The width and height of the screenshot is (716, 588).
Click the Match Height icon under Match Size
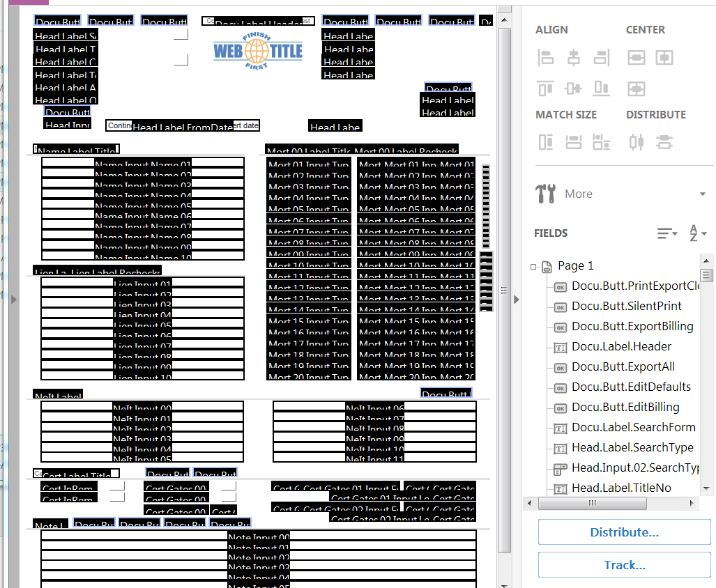[x=546, y=142]
